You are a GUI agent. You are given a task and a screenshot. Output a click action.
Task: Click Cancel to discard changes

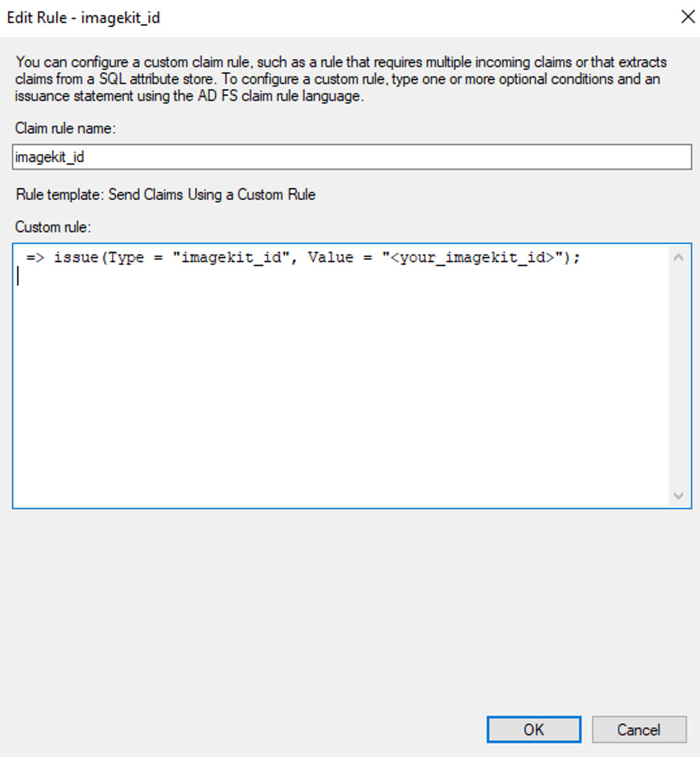tap(639, 729)
